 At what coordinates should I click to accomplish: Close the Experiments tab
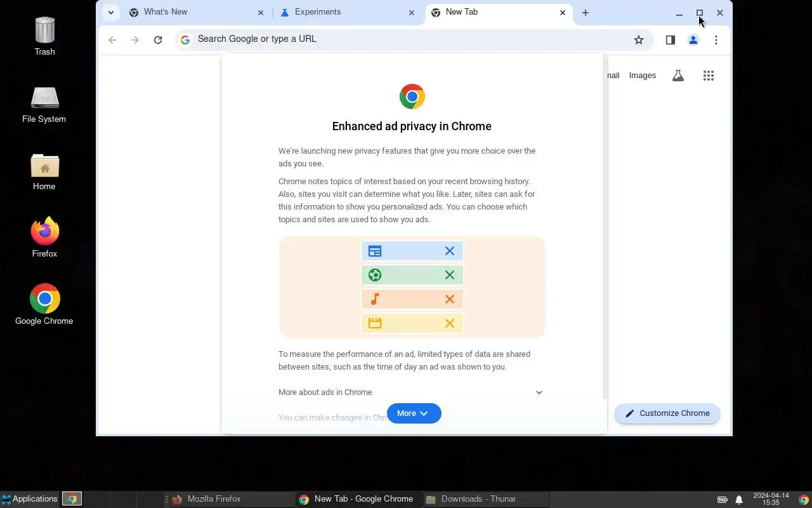[412, 13]
